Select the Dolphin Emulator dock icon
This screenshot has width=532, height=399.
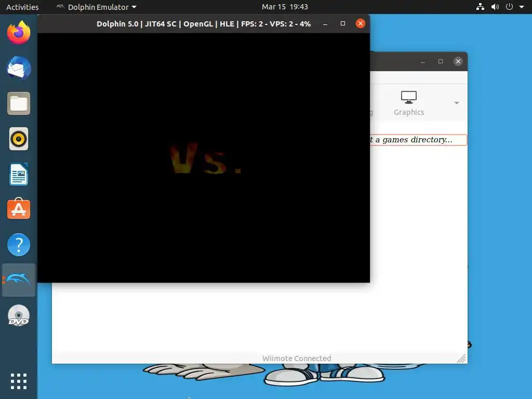coord(19,280)
